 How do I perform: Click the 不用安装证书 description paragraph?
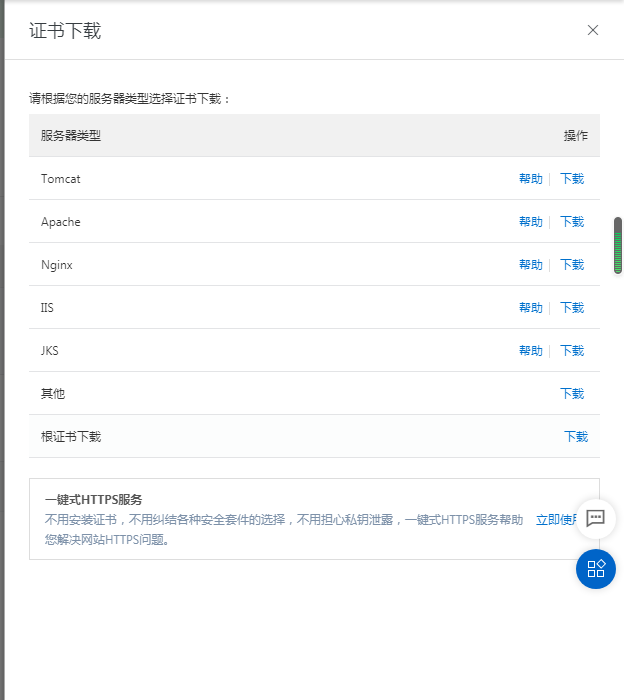[x=284, y=529]
